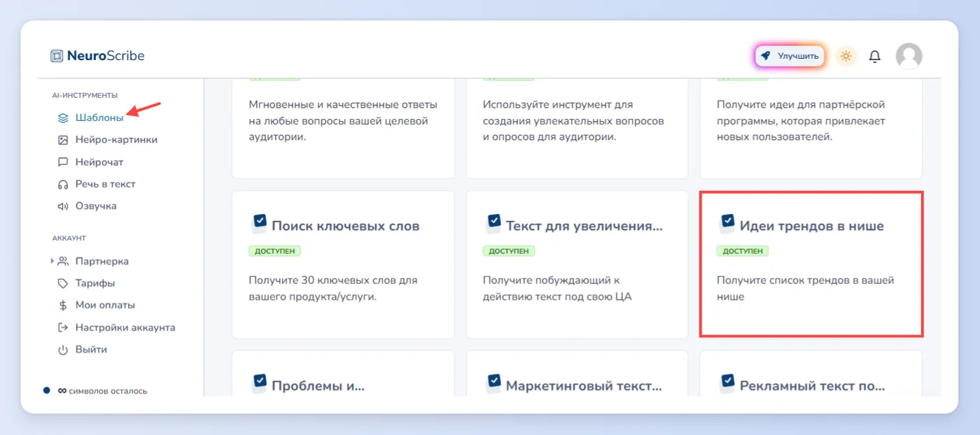Open the Маркетинговый текст... card title

click(584, 385)
